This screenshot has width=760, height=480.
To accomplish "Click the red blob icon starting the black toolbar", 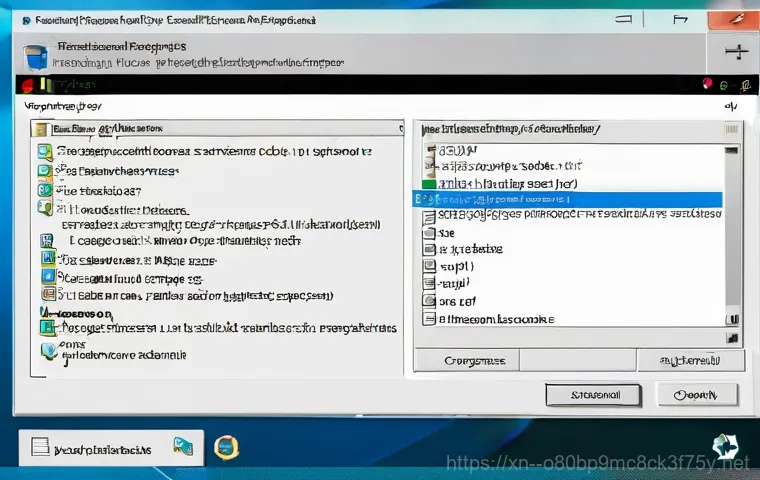I will pyautogui.click(x=28, y=86).
